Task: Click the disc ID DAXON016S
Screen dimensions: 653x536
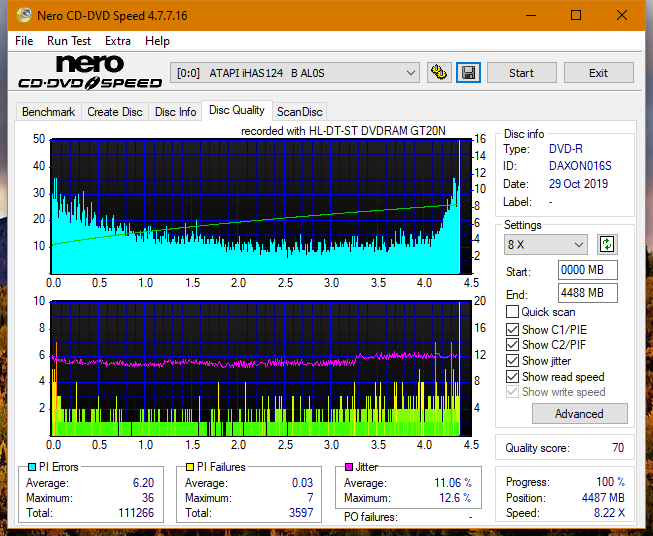Action: point(580,166)
